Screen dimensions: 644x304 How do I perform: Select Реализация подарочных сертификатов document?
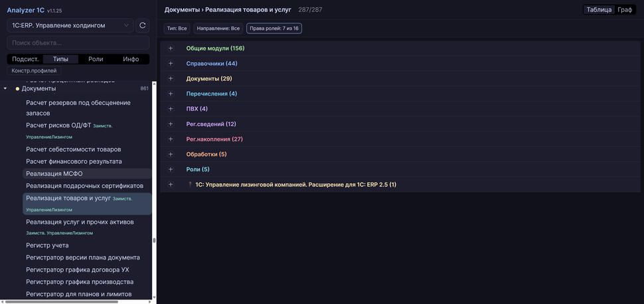pos(87,186)
